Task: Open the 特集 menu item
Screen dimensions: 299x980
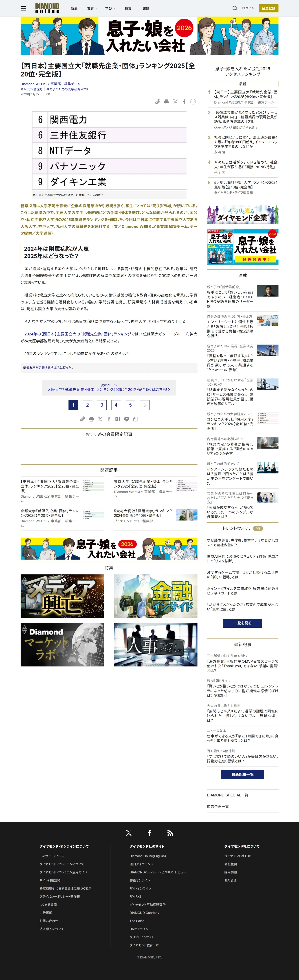Action: pyautogui.click(x=128, y=8)
